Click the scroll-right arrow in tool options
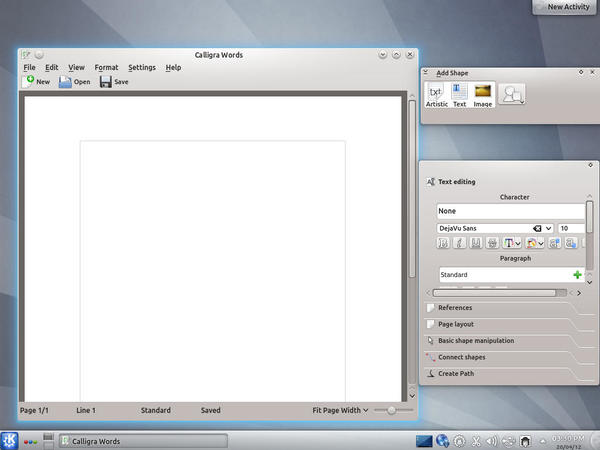Viewport: 600px width, 450px height. 579,293
